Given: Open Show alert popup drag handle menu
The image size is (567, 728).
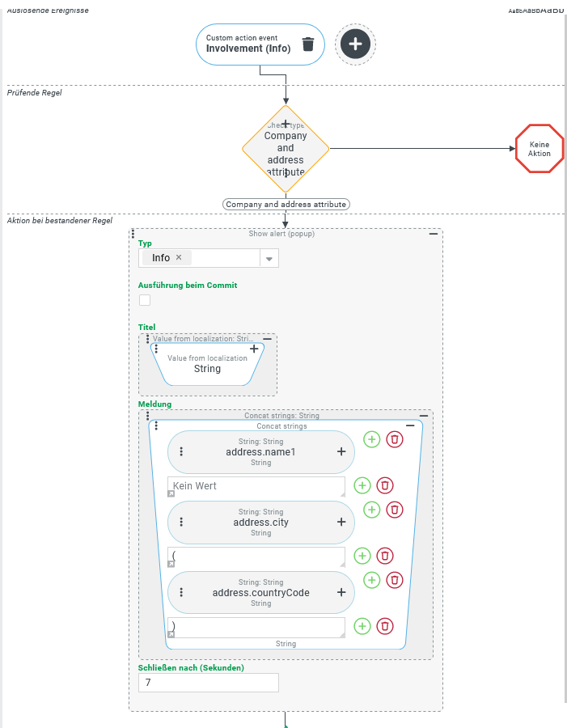Looking at the screenshot, I should tap(133, 233).
